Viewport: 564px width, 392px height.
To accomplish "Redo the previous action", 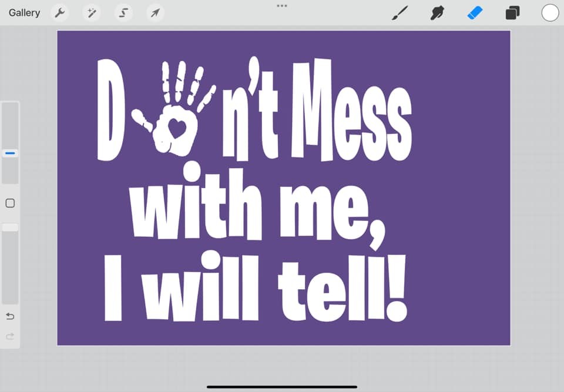I will click(10, 336).
